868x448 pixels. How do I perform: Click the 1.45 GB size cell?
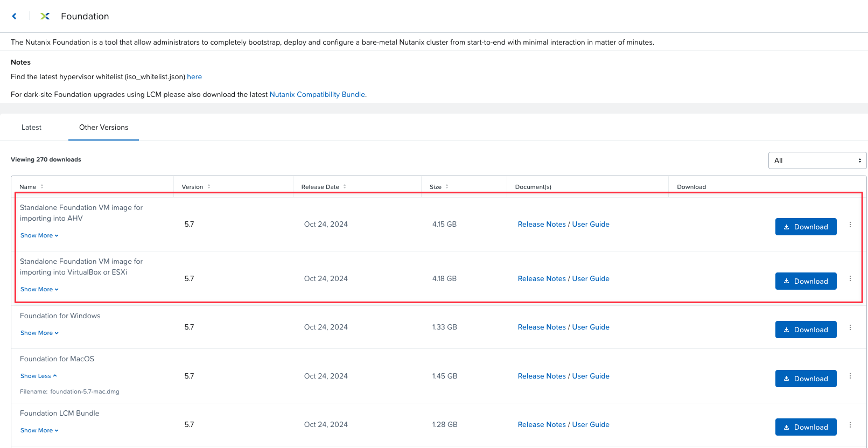(444, 376)
